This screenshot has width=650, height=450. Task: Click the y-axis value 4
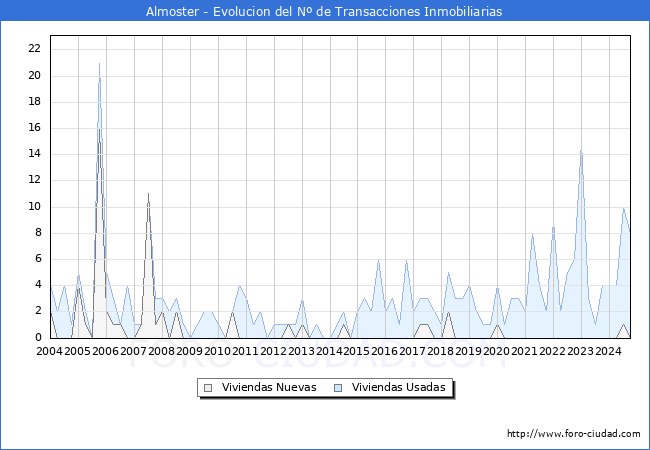[39, 285]
